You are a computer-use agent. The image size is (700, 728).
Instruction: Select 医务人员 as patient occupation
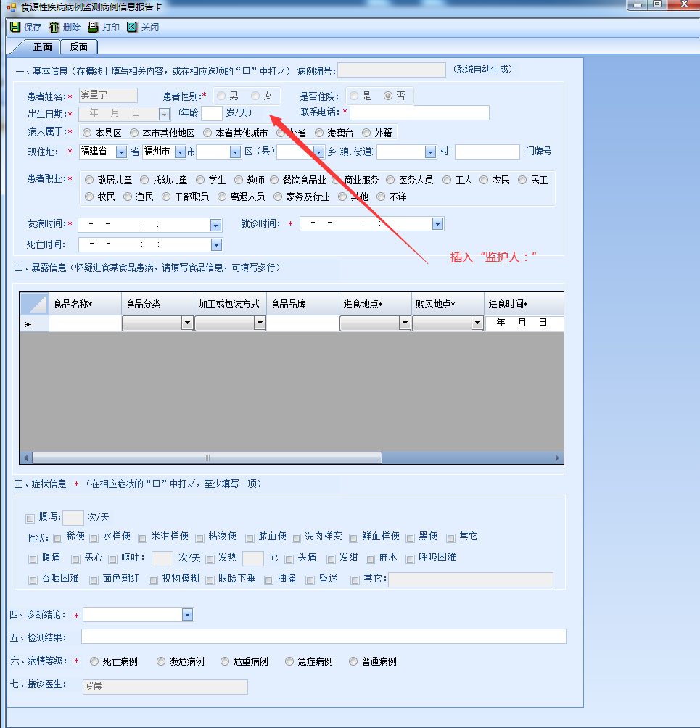[x=390, y=180]
